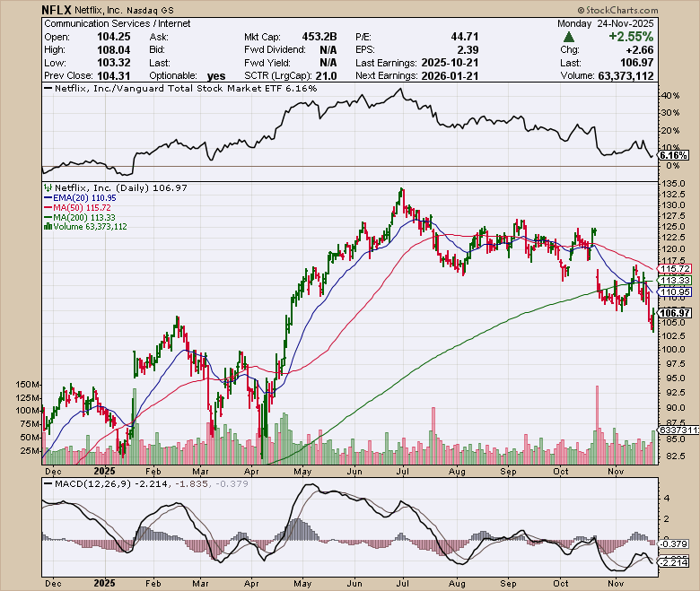Click the green up-triangle change icon
This screenshot has width=700, height=591.
569,37
